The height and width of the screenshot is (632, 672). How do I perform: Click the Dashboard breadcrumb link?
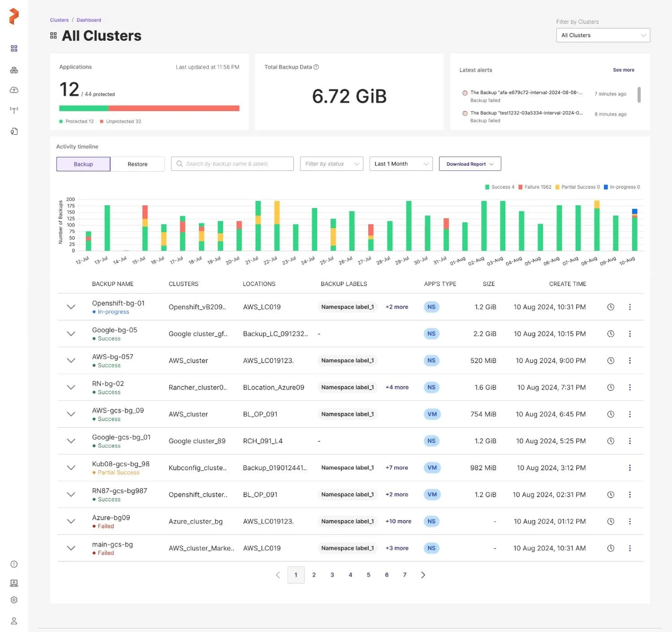[89, 20]
